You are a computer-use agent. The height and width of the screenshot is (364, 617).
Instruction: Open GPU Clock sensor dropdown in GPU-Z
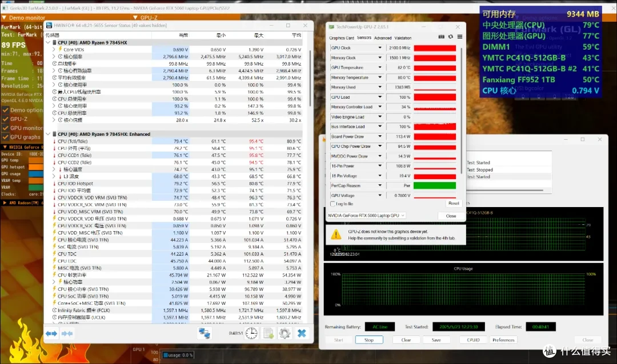coord(380,47)
